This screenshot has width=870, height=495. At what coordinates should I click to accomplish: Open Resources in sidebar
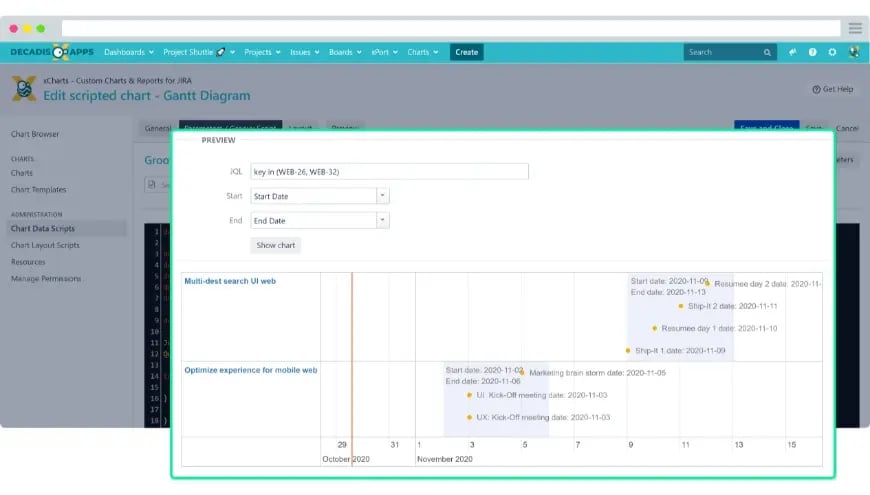(28, 262)
